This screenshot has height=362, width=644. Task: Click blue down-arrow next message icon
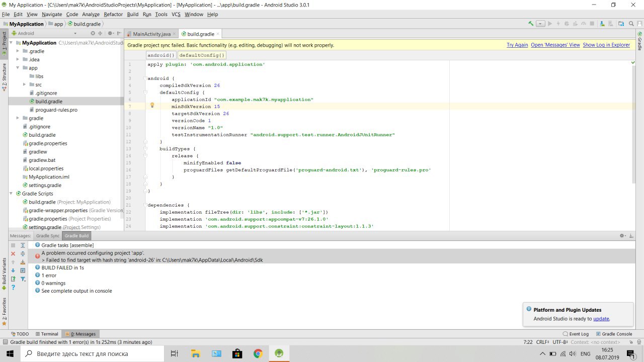13,270
